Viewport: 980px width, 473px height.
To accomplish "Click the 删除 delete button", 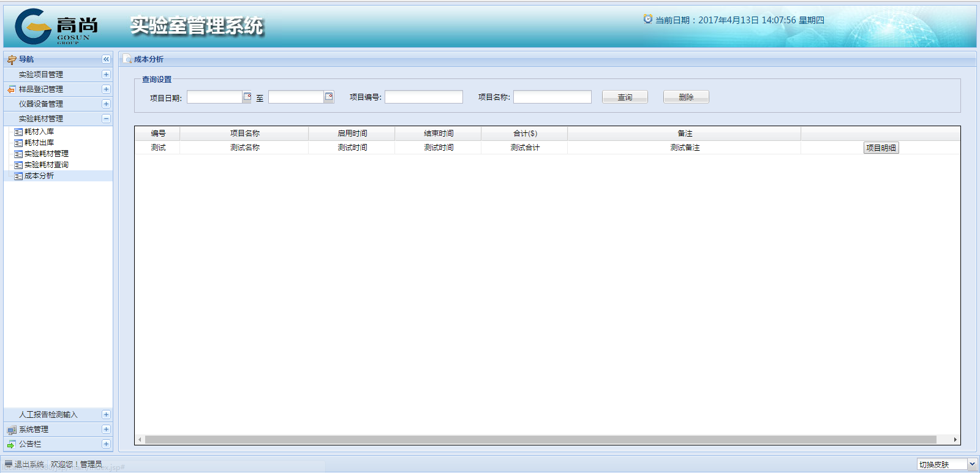I will (686, 97).
